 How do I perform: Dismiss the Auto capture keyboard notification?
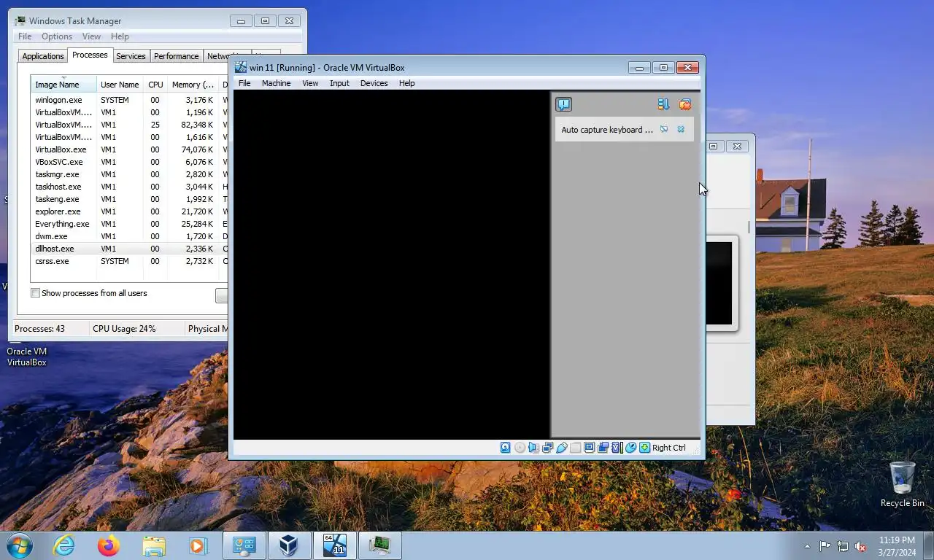click(x=681, y=129)
